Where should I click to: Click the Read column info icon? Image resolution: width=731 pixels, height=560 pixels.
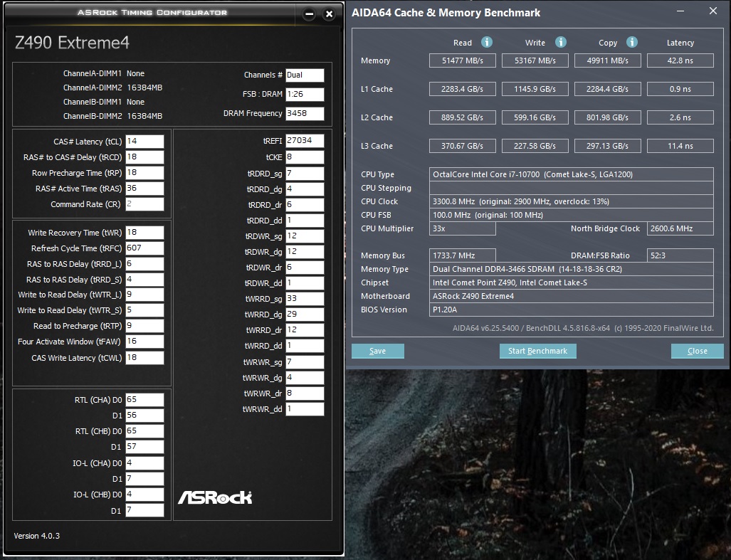pyautogui.click(x=487, y=43)
